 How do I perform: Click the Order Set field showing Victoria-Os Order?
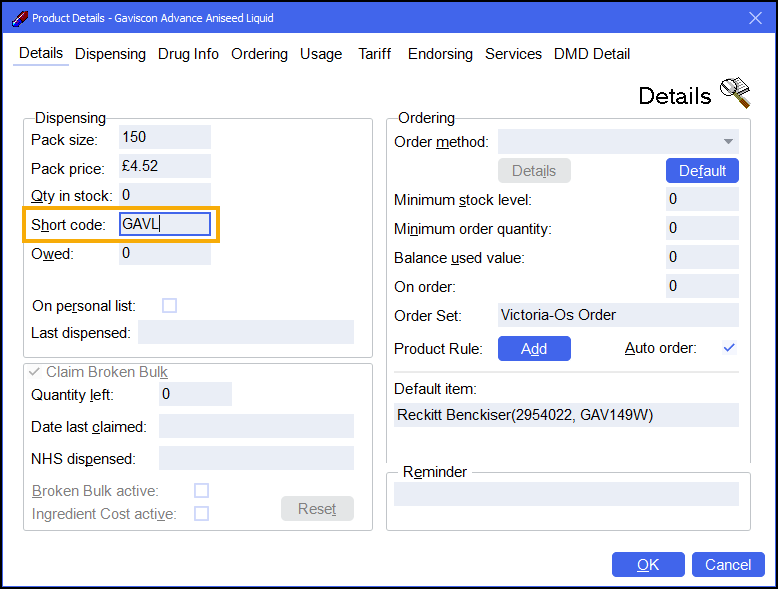[618, 315]
